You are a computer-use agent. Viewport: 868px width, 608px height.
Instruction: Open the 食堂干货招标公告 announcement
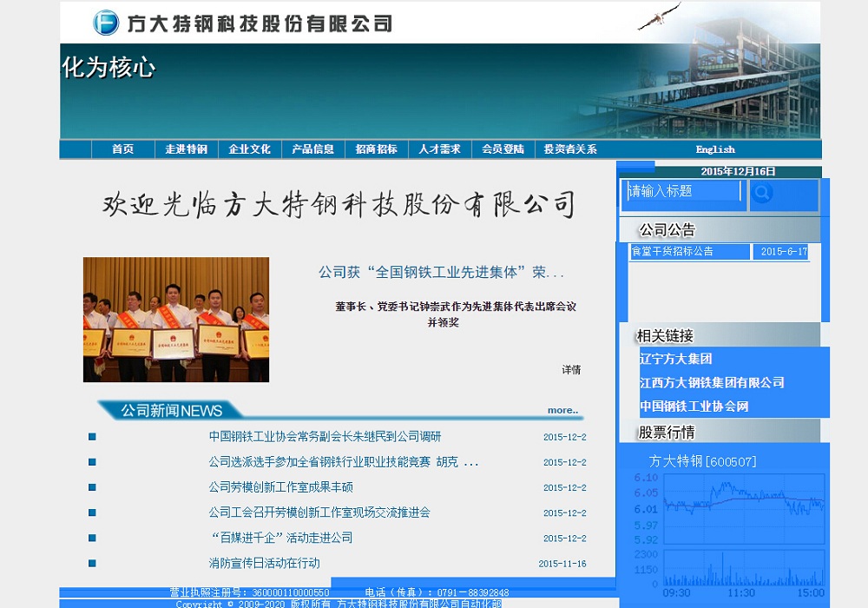point(672,251)
